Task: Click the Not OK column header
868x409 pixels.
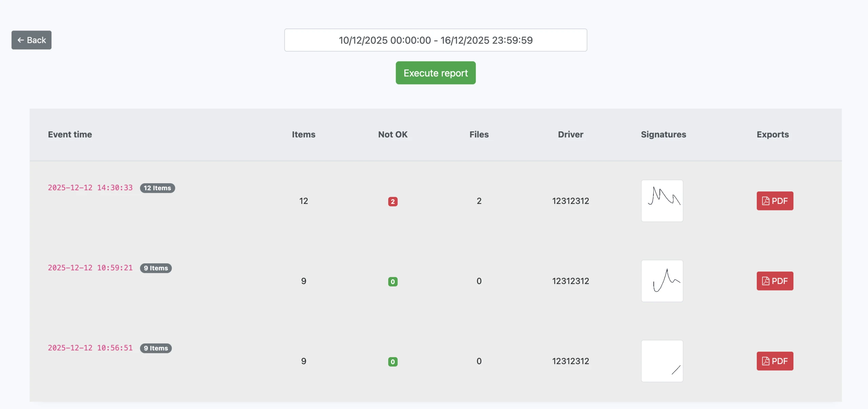Action: [x=393, y=134]
